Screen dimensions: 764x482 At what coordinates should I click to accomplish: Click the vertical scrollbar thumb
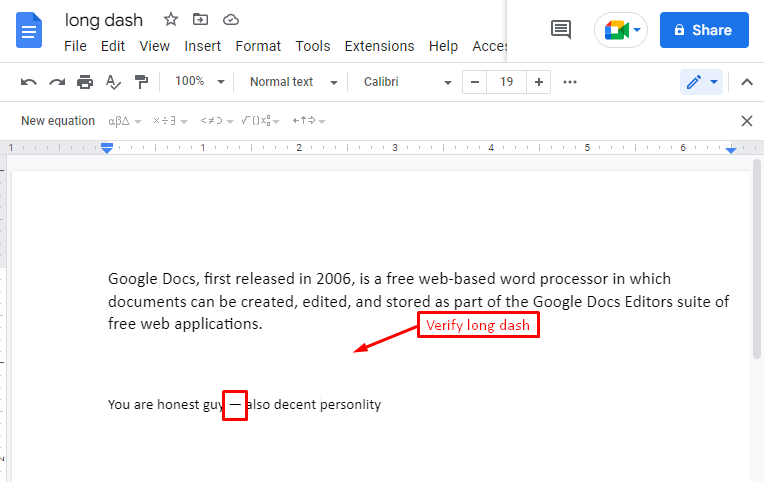pyautogui.click(x=756, y=259)
